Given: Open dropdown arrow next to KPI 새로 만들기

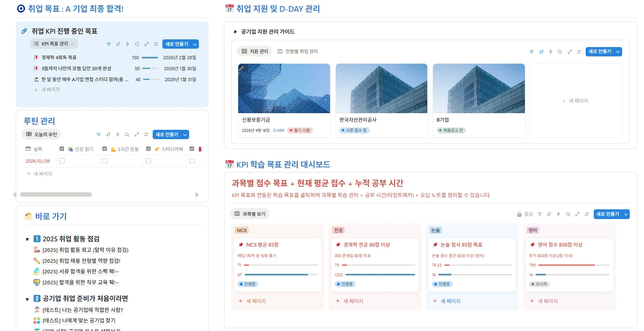Looking at the screenshot, I should point(195,44).
